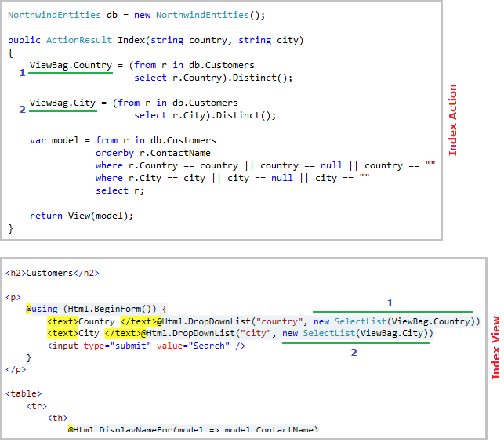Click @Html.DropDownList("city" call
504x442 pixels.
tap(205, 333)
